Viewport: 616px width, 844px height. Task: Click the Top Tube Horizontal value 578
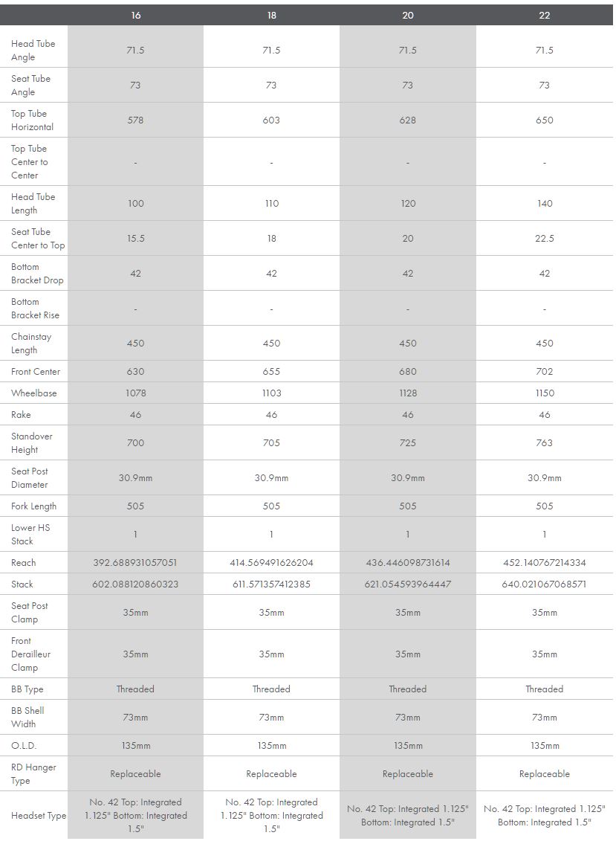135,120
